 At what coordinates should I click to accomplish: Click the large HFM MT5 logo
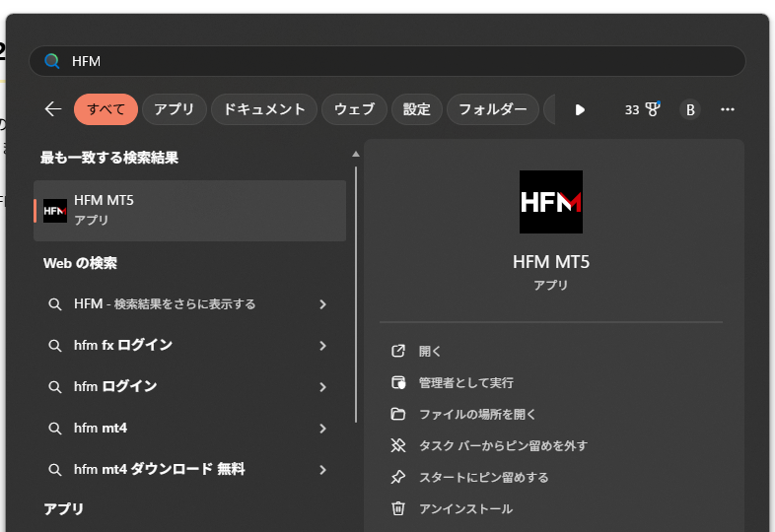pos(550,202)
